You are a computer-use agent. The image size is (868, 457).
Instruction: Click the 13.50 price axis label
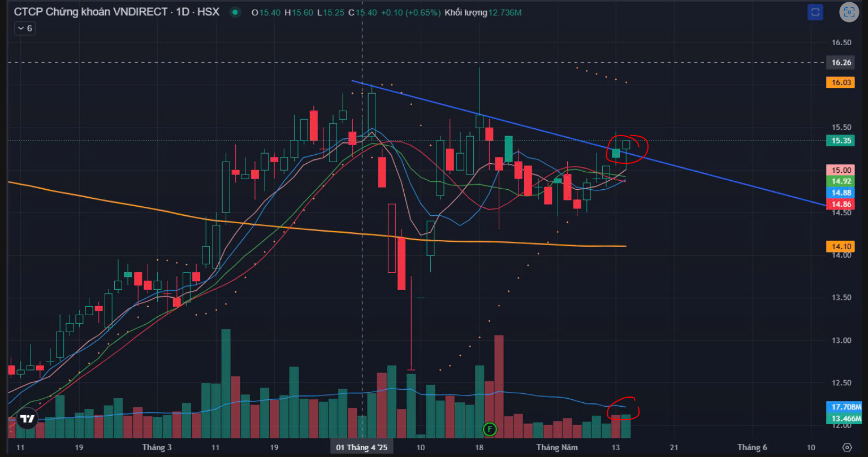coord(841,298)
